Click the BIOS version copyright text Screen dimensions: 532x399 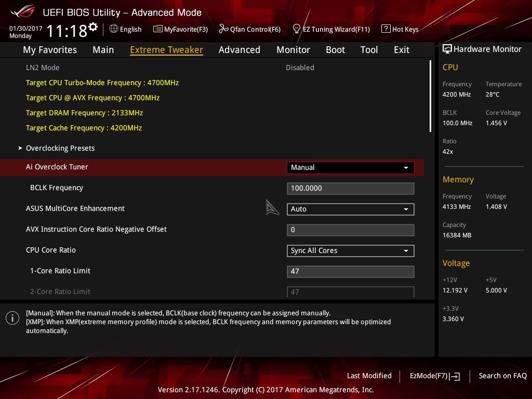pyautogui.click(x=265, y=390)
